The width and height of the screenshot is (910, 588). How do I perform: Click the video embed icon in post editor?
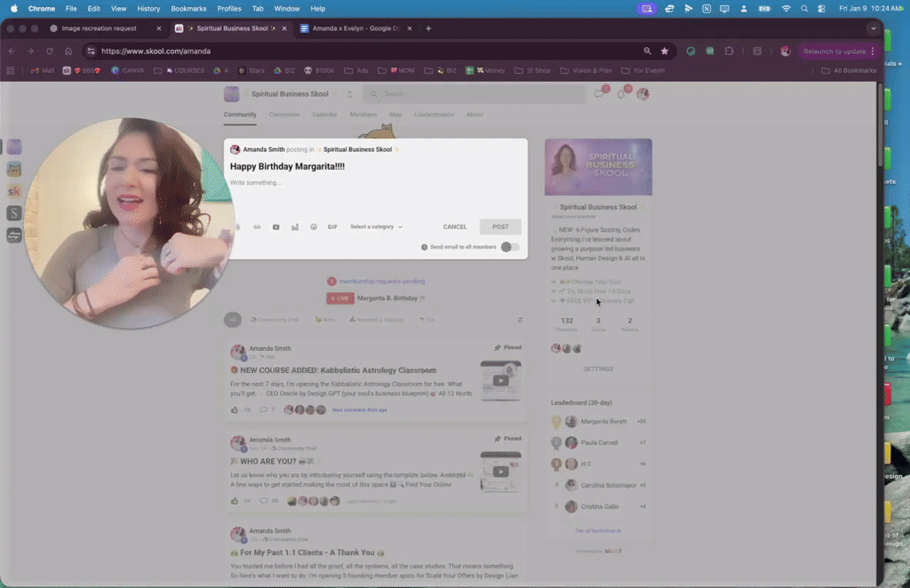275,226
